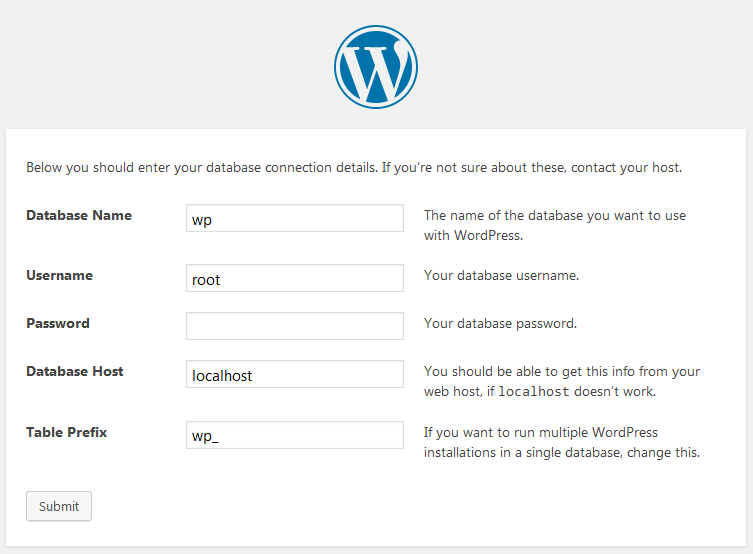Viewport: 753px width, 554px height.
Task: Click "Your database username." hint text
Action: pyautogui.click(x=501, y=275)
